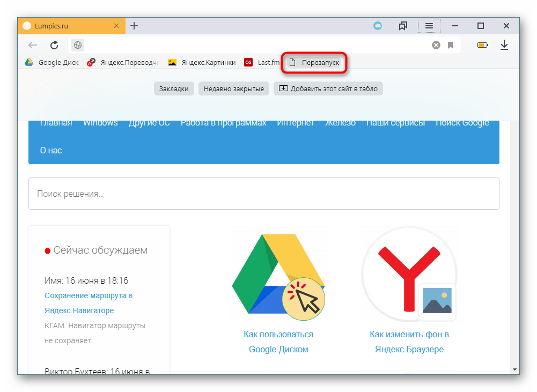Click the Недавно закрытые button

click(x=233, y=89)
